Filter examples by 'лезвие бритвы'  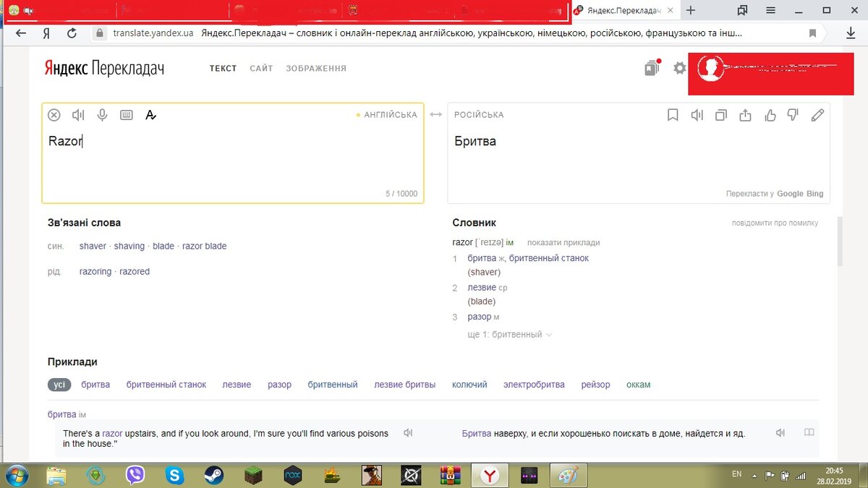pyautogui.click(x=404, y=385)
